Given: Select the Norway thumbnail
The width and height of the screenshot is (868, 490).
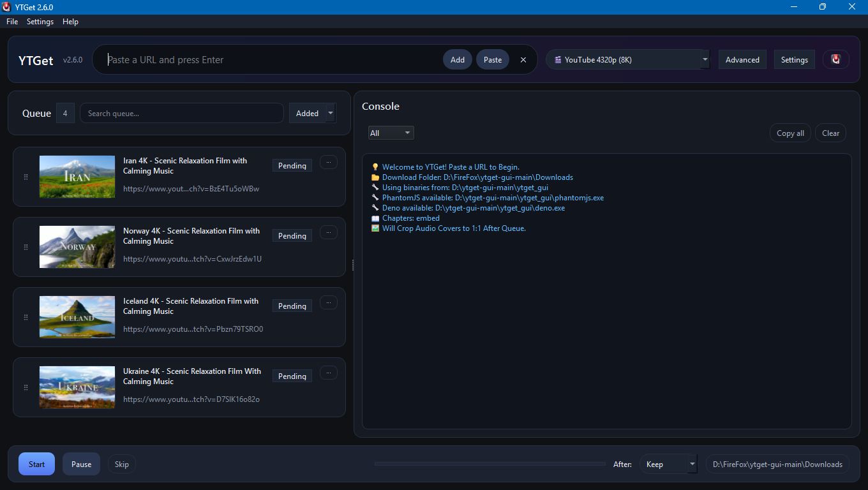Looking at the screenshot, I should pyautogui.click(x=77, y=247).
